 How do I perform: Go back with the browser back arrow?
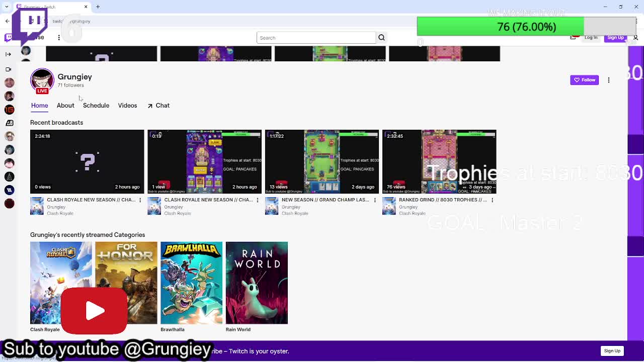pos(8,21)
